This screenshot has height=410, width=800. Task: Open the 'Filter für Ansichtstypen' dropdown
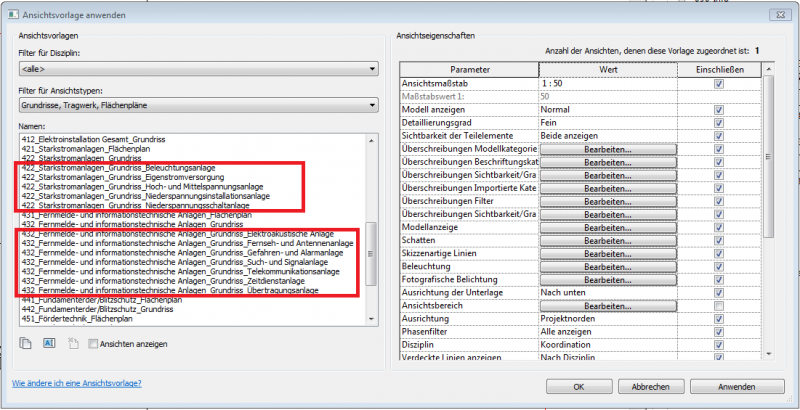[x=198, y=104]
